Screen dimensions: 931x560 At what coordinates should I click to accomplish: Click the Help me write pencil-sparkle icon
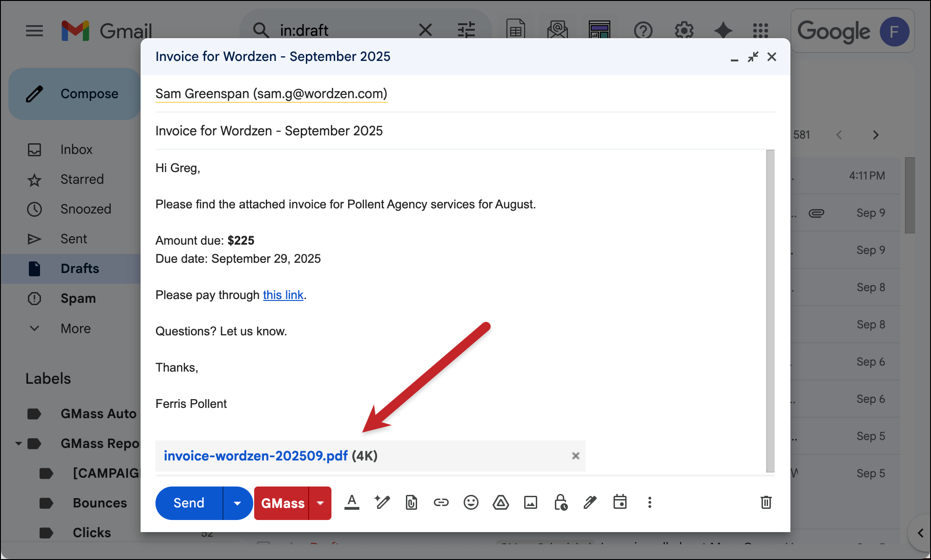(382, 502)
